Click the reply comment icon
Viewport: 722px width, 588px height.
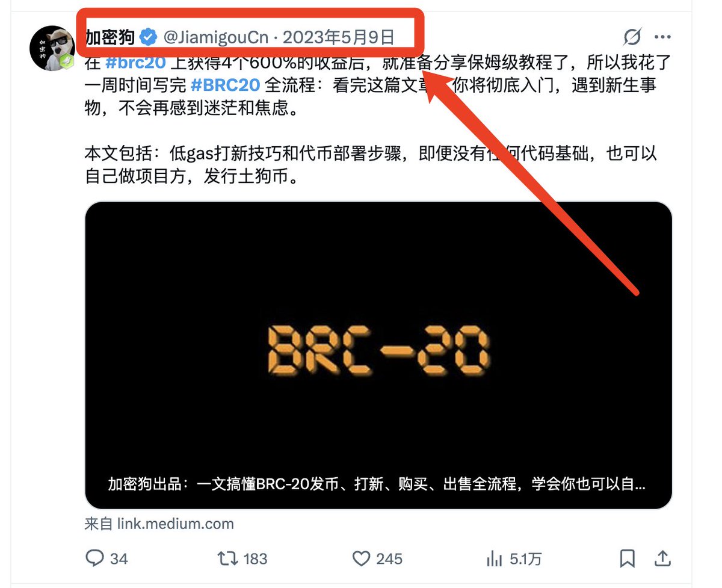point(95,559)
